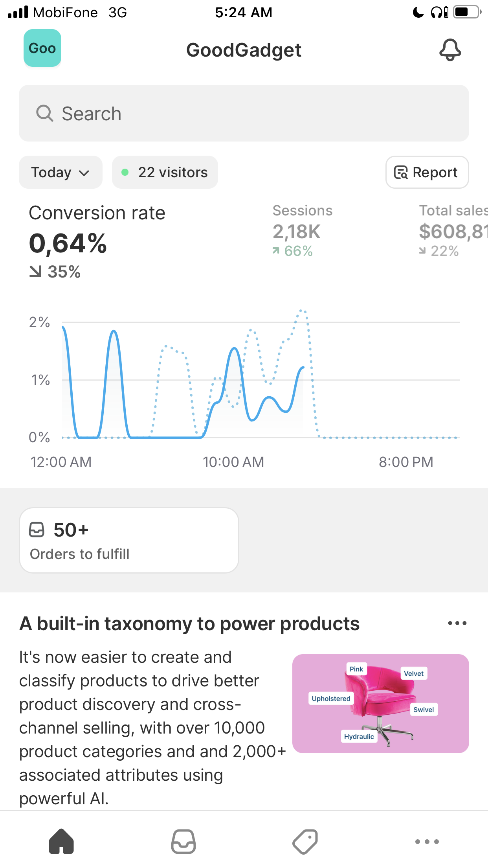Open the bottom bar More menu
Viewport: 488px width, 868px height.
click(x=427, y=841)
